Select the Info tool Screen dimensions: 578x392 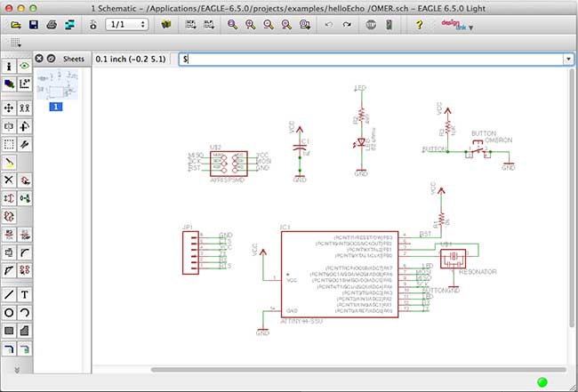(9, 67)
